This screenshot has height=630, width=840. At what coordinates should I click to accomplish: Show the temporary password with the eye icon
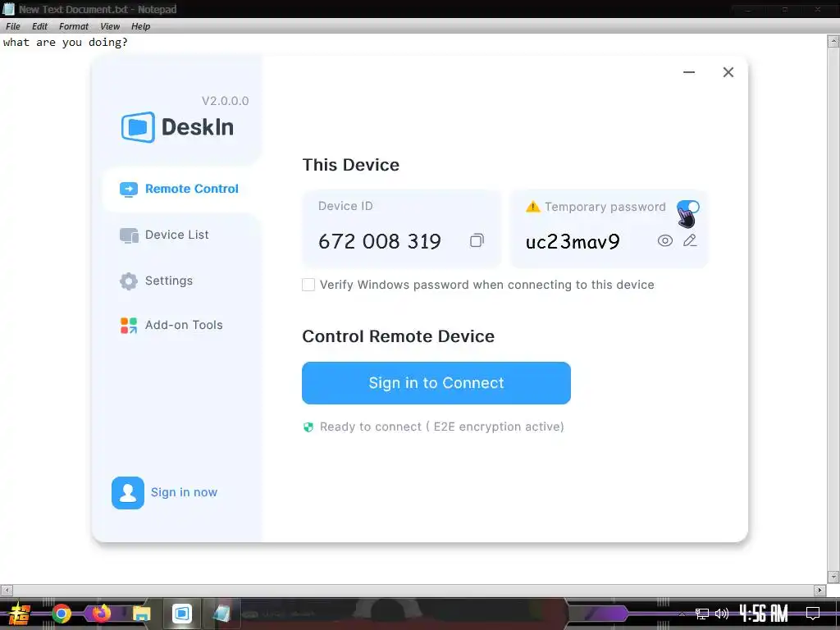[664, 240]
